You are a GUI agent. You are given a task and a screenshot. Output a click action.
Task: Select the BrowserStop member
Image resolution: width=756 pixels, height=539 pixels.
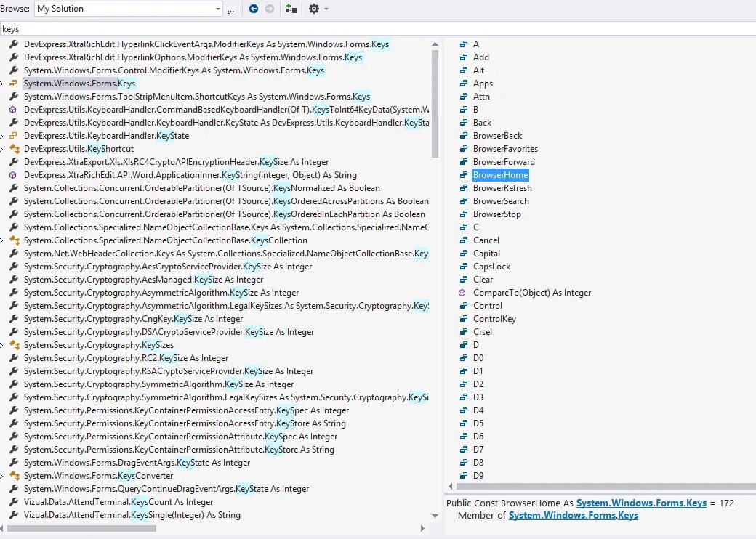[x=497, y=214]
